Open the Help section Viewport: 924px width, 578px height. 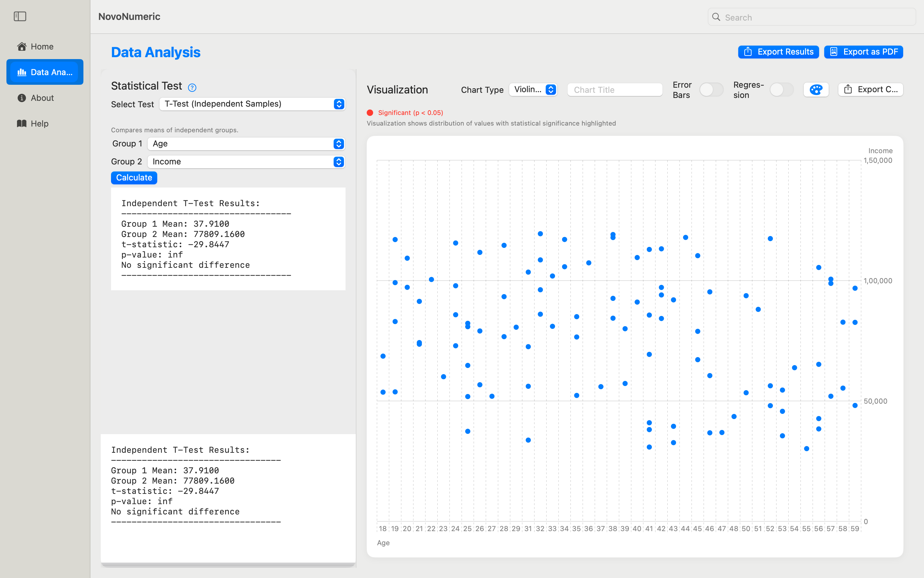[x=45, y=124]
